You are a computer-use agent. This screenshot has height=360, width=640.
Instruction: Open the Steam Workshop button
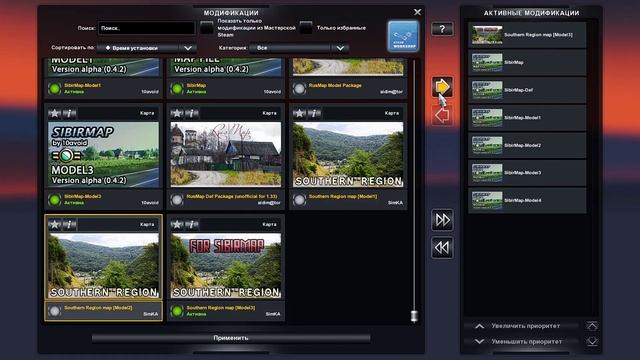pos(403,36)
